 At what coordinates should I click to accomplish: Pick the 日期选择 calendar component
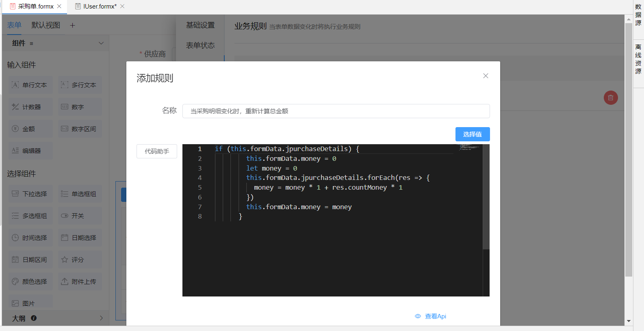[x=80, y=238]
